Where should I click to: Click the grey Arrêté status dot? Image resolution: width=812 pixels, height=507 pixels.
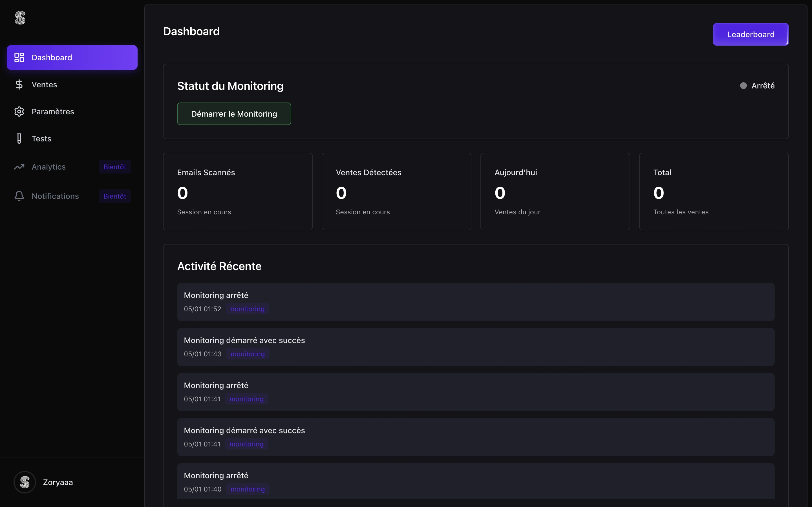tap(743, 86)
